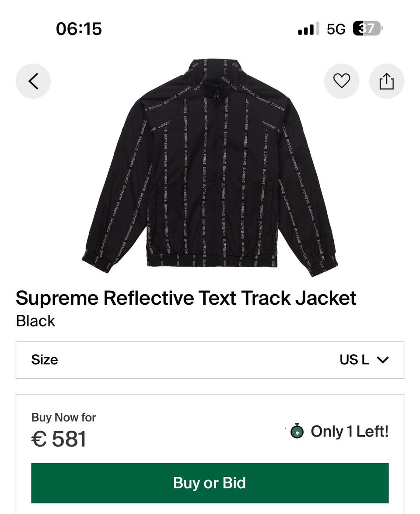This screenshot has width=420, height=514.
Task: Tap the 06:15 clock in status bar
Action: pyautogui.click(x=79, y=29)
